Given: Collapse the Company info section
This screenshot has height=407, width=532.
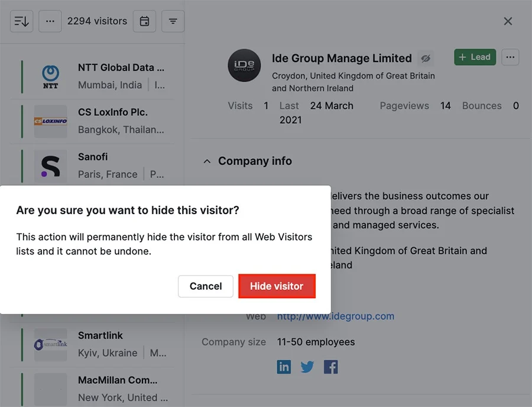Looking at the screenshot, I should [207, 161].
